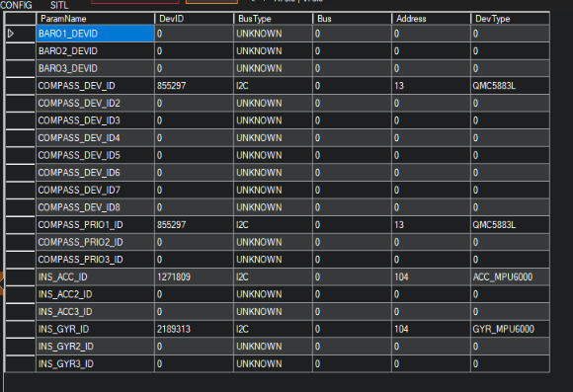Click the DevID value 1271809

[x=194, y=276]
